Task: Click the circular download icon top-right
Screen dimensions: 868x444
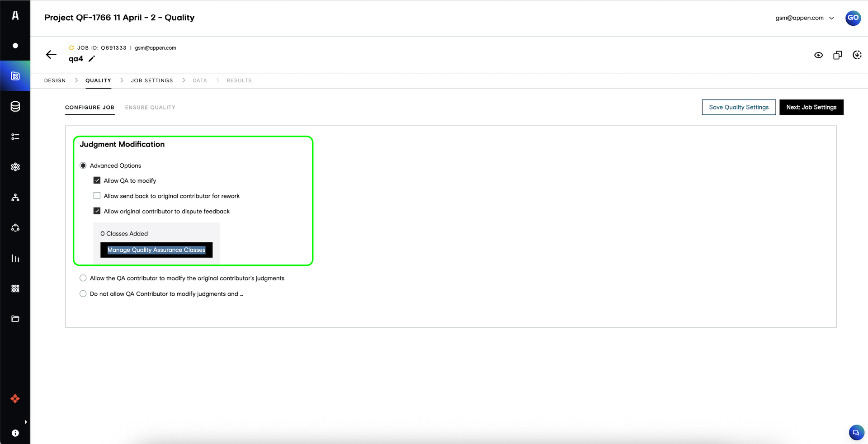Action: click(857, 55)
